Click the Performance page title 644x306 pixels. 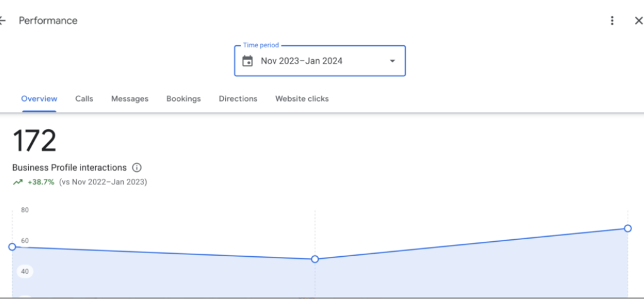(48, 21)
